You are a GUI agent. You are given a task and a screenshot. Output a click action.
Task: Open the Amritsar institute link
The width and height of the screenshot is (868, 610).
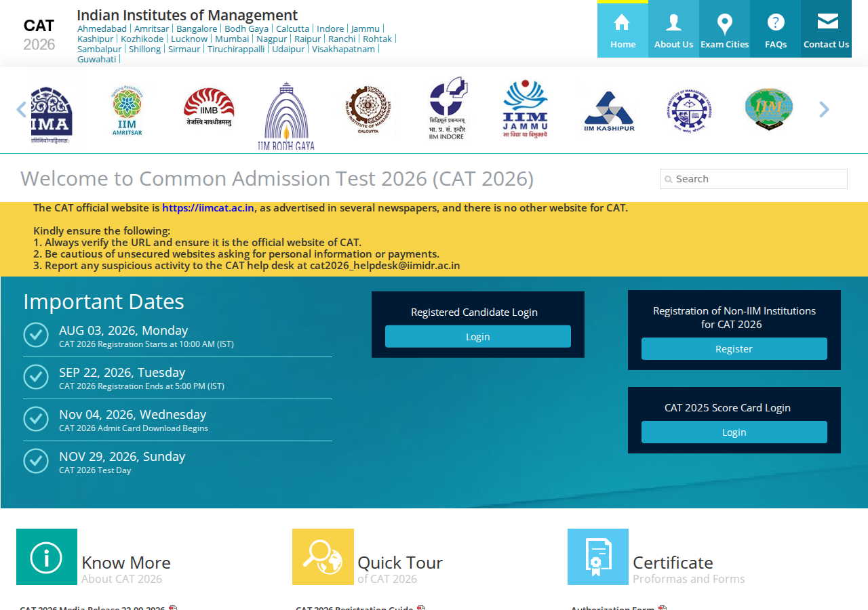point(152,28)
